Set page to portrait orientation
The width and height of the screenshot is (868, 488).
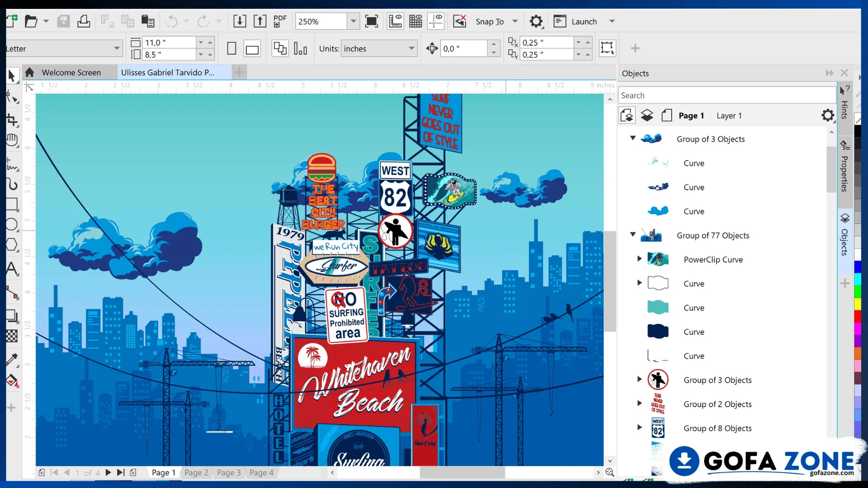tap(231, 48)
